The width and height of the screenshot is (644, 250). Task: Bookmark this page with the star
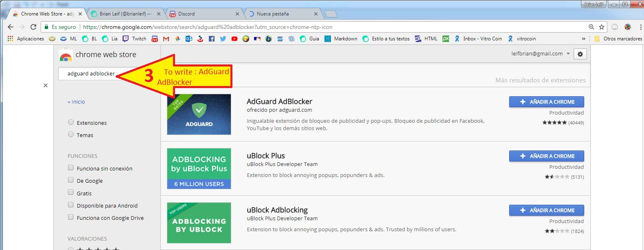point(602,27)
